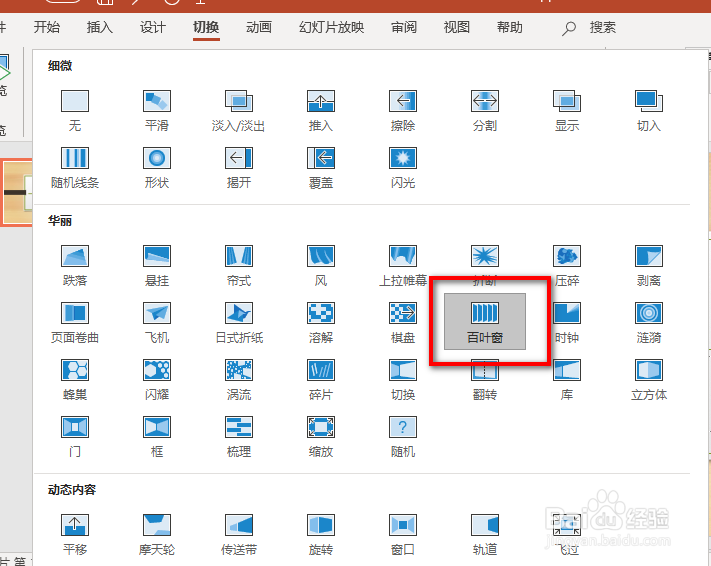Choose the 压碎 (Crush) transition

(567, 266)
